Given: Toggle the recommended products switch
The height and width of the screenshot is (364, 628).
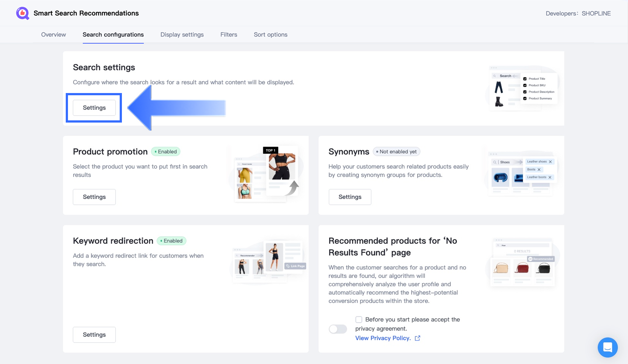Looking at the screenshot, I should (x=338, y=329).
